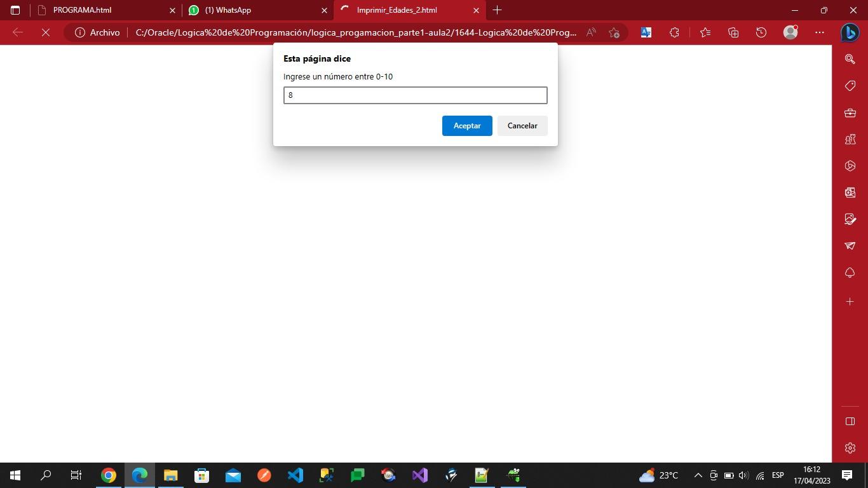Open volume control in system tray
This screenshot has height=488, width=868.
tap(744, 475)
